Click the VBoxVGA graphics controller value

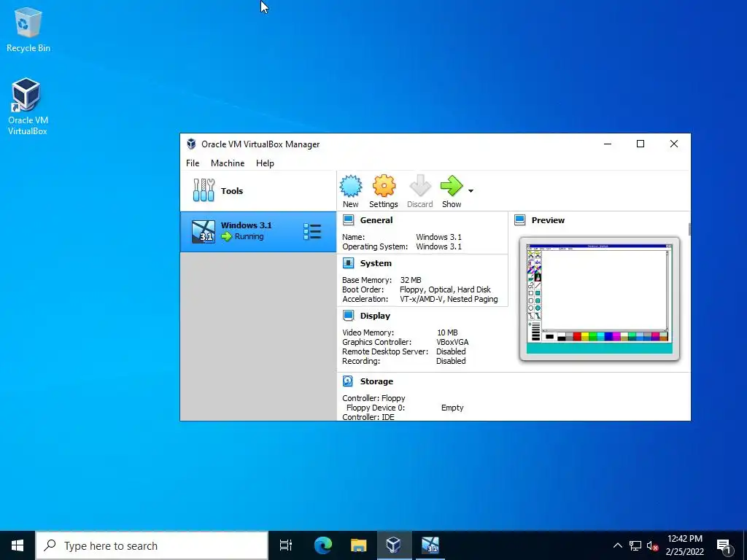click(452, 342)
